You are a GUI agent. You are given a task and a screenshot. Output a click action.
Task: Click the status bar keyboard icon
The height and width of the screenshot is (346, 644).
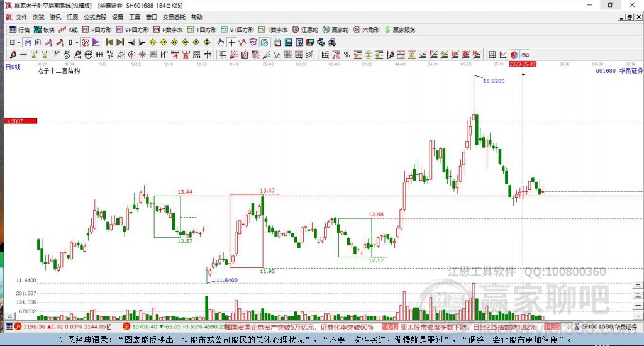9,327
